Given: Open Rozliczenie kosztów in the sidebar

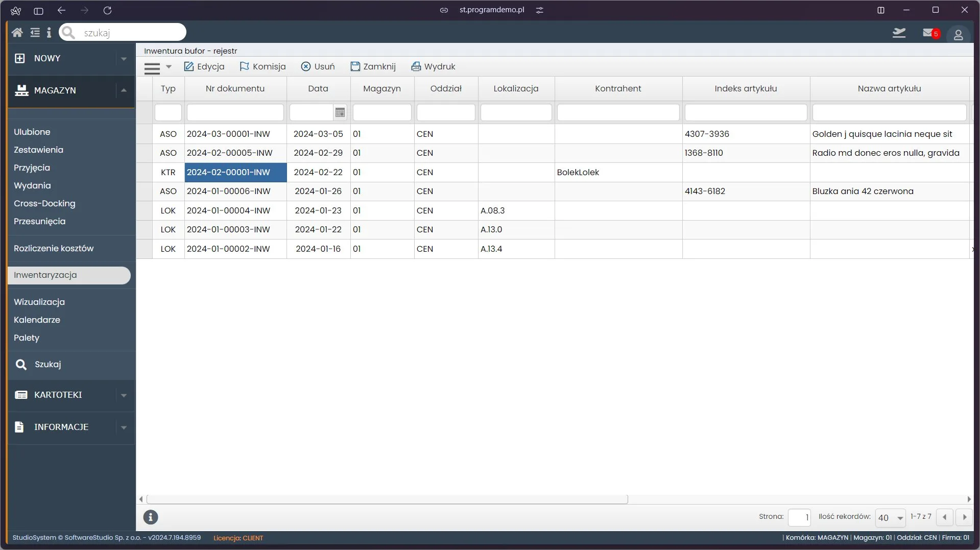Looking at the screenshot, I should click(x=54, y=248).
